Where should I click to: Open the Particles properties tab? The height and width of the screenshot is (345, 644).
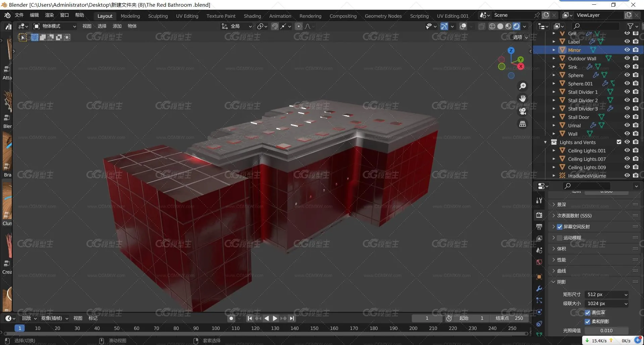click(539, 300)
